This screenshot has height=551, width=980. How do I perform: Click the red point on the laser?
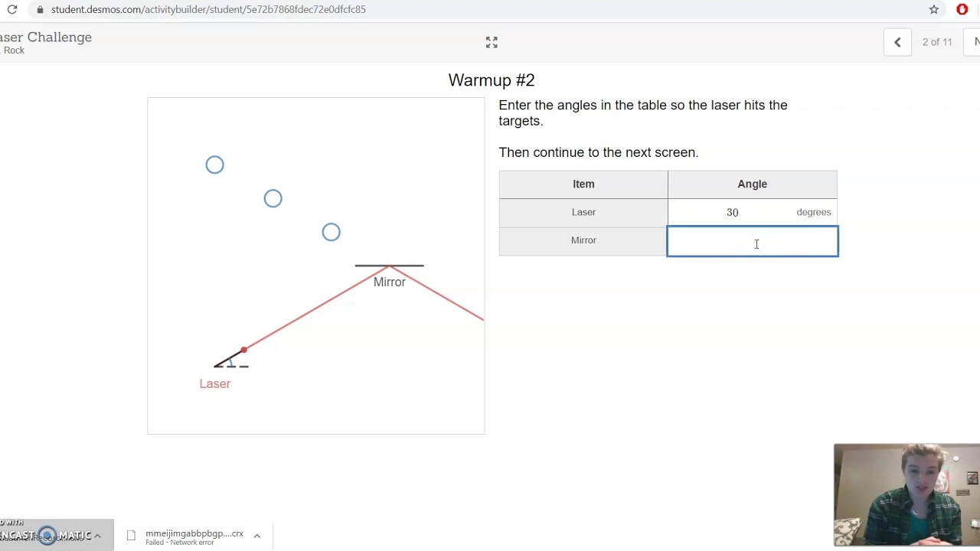(x=243, y=350)
